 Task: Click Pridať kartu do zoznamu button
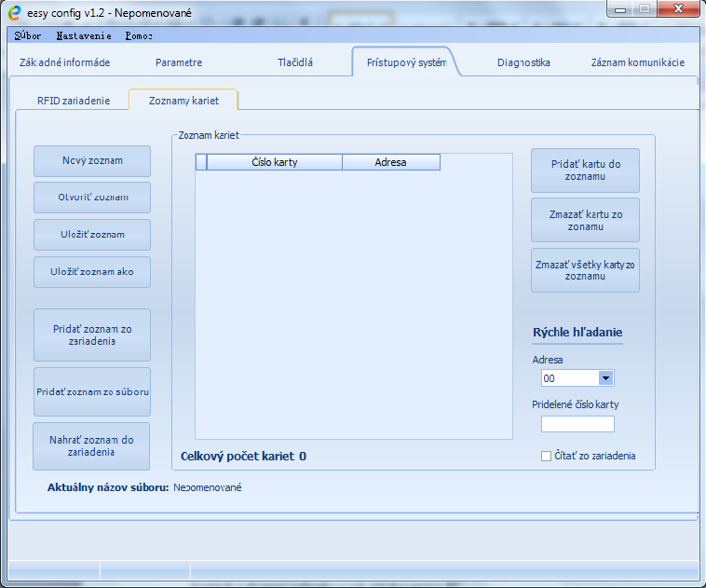pyautogui.click(x=585, y=171)
